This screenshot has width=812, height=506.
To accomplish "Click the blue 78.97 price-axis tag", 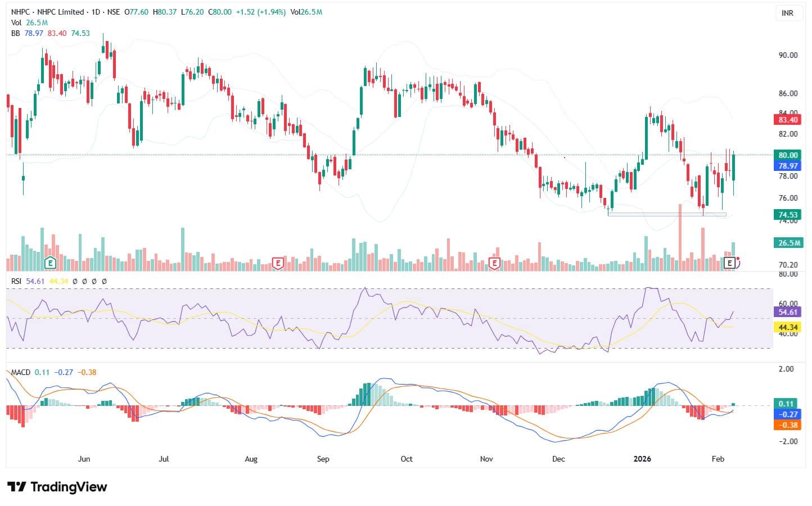I will pyautogui.click(x=788, y=166).
